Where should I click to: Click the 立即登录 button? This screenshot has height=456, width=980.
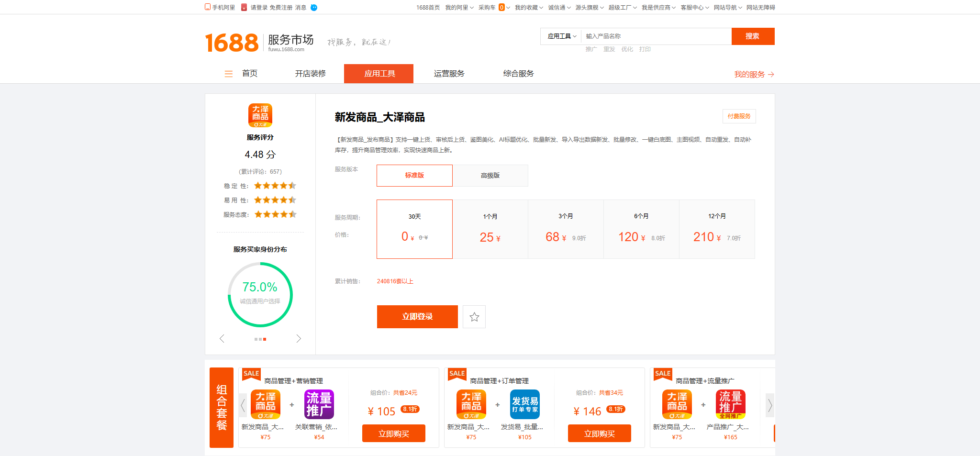(417, 317)
